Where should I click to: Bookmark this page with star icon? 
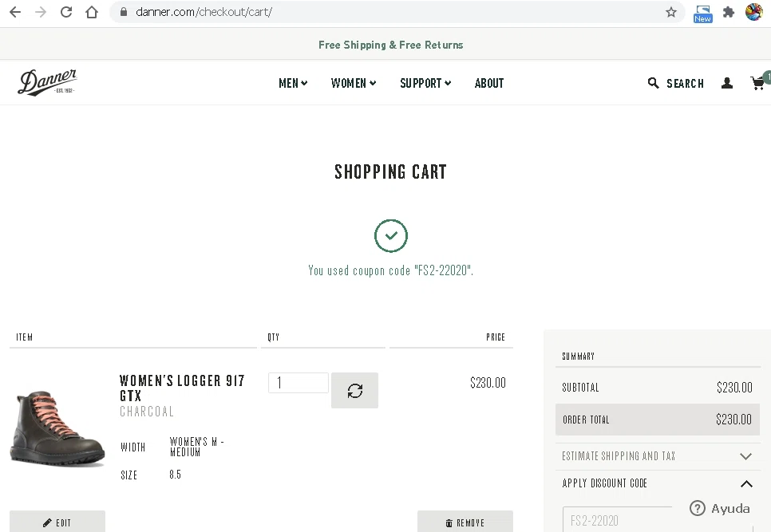coord(671,12)
